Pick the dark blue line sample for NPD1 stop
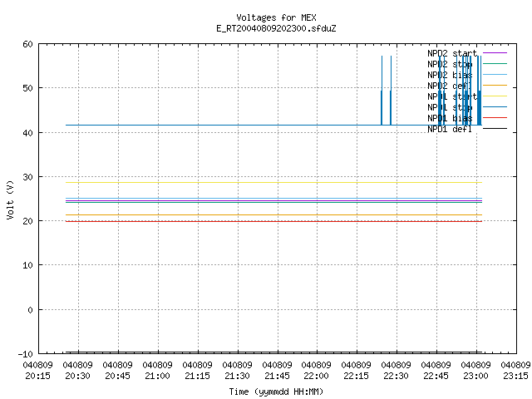Screen dimensions: 532x399 (x=495, y=107)
